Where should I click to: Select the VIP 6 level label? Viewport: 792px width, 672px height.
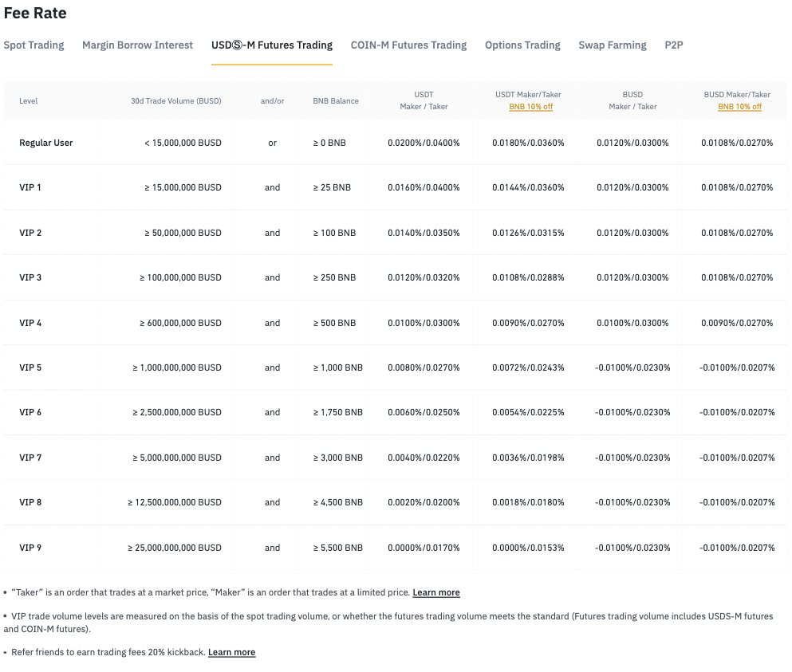point(30,412)
